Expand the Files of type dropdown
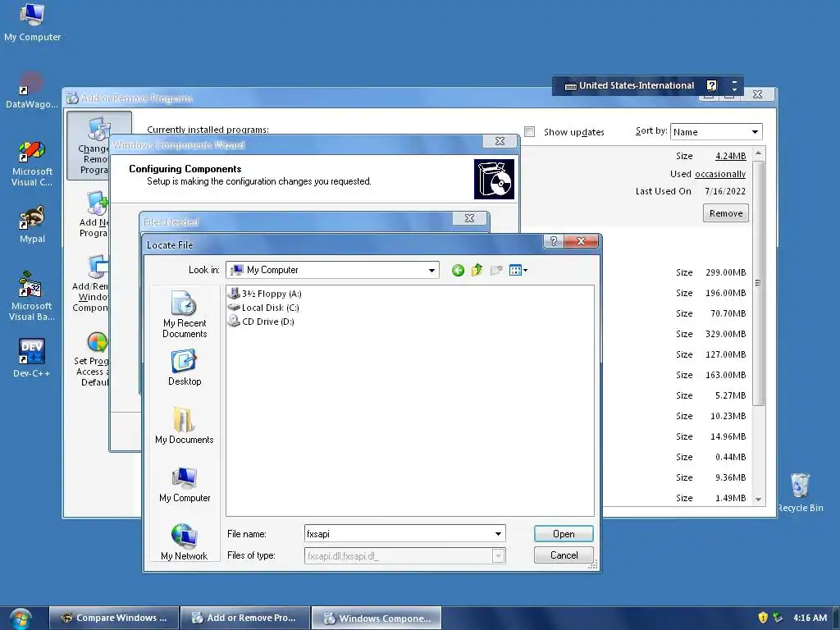The image size is (840, 630). point(498,556)
